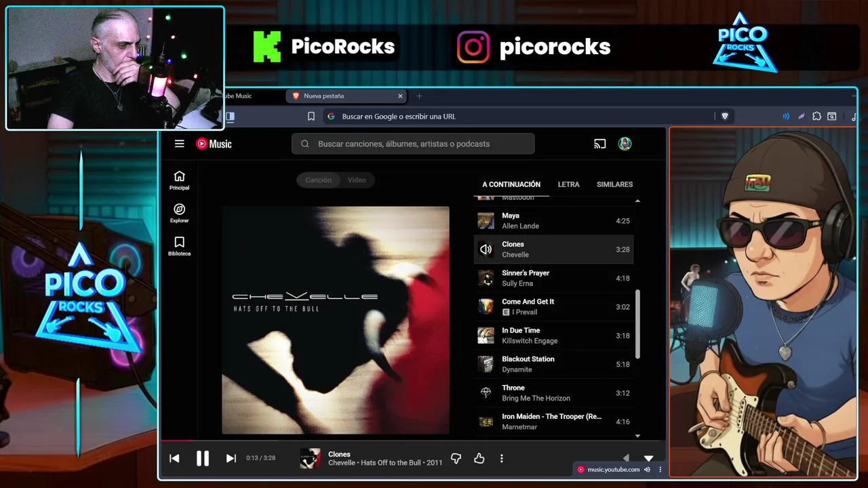Click the 0:13 / 3:28 time display
This screenshot has height=488, width=868.
(x=260, y=458)
